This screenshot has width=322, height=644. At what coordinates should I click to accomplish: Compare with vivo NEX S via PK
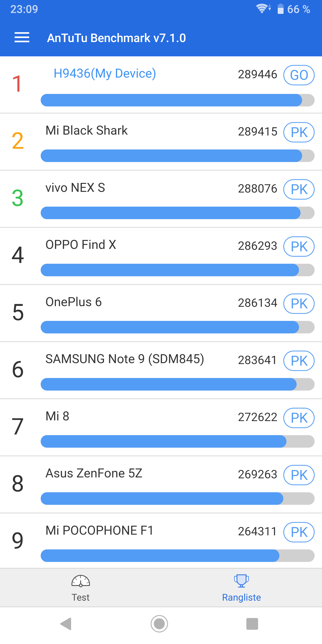(x=299, y=189)
